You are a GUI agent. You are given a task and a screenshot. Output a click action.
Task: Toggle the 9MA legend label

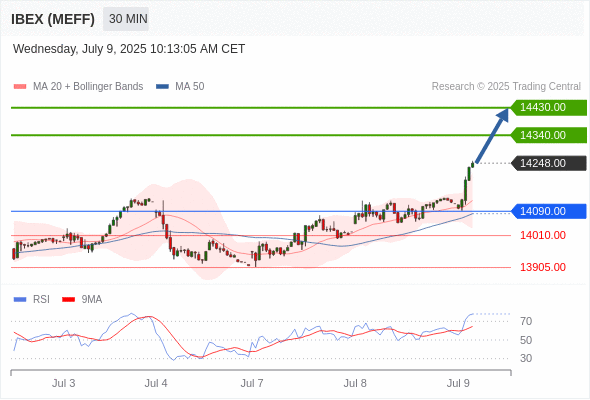click(92, 300)
